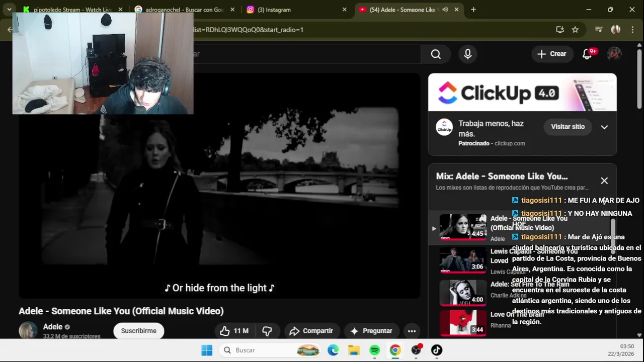Open Spotify from taskbar
644x362 pixels.
374,350
